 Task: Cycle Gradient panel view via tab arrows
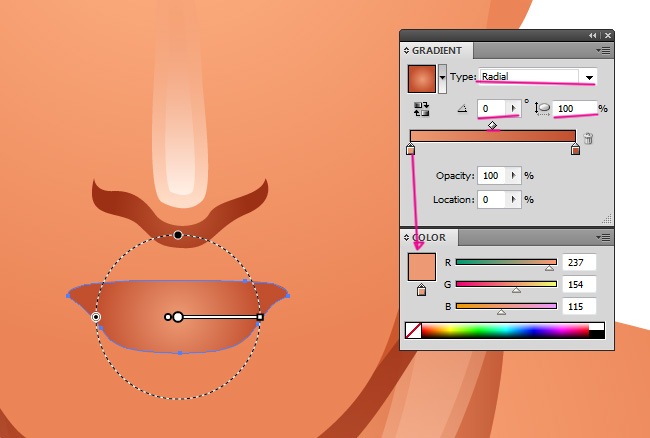[406, 51]
